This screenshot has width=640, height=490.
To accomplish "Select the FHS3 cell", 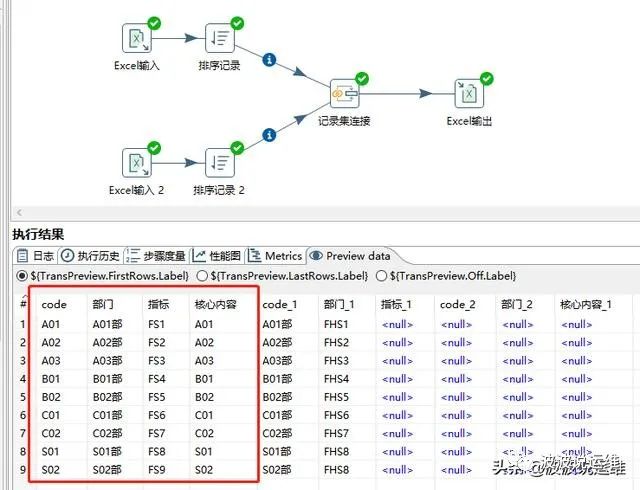I will 336,361.
